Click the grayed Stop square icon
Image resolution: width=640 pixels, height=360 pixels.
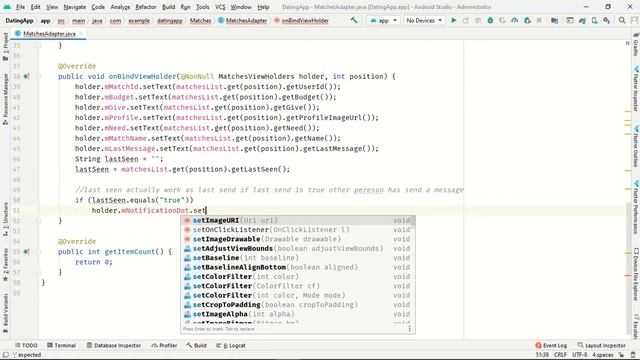click(539, 20)
